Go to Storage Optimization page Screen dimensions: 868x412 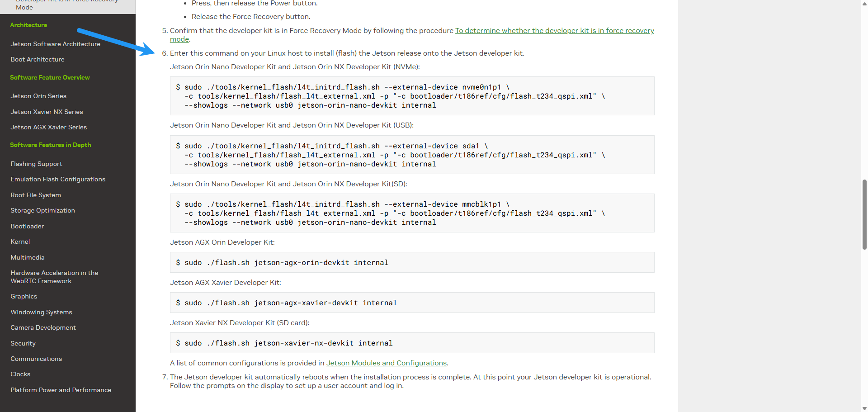[43, 210]
